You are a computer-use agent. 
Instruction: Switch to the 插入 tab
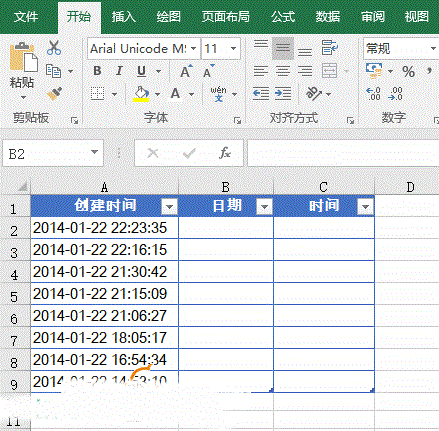point(124,17)
